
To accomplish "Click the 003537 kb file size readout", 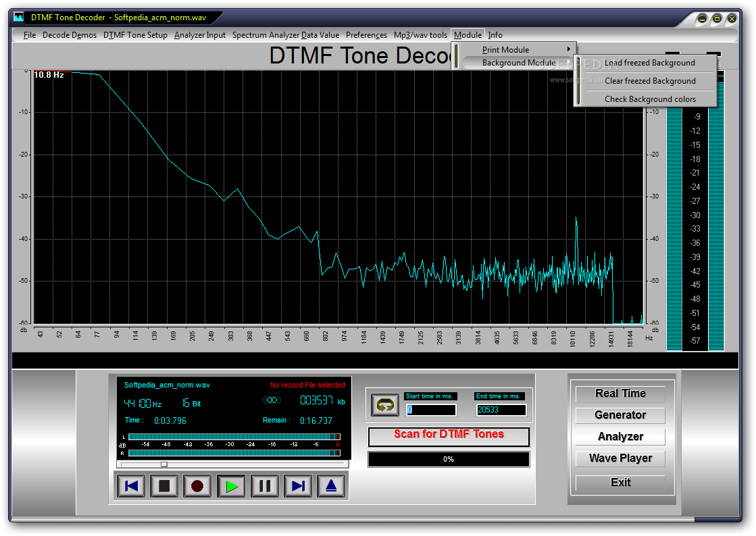I will 322,401.
